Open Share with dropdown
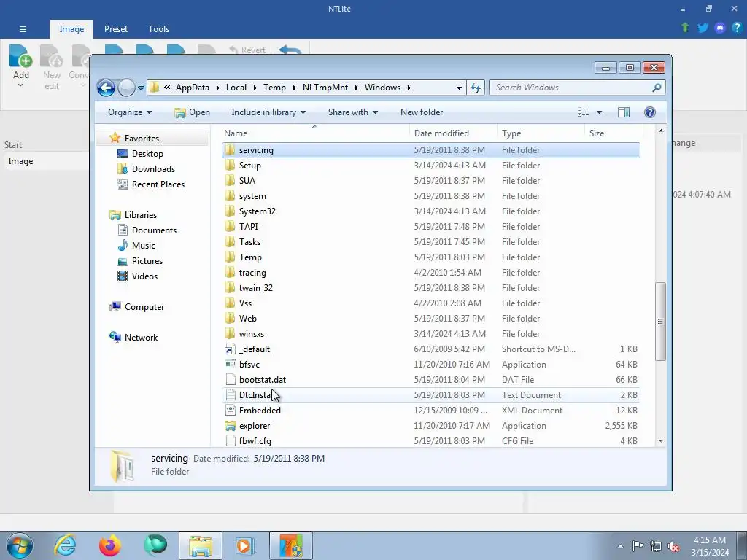 353,112
